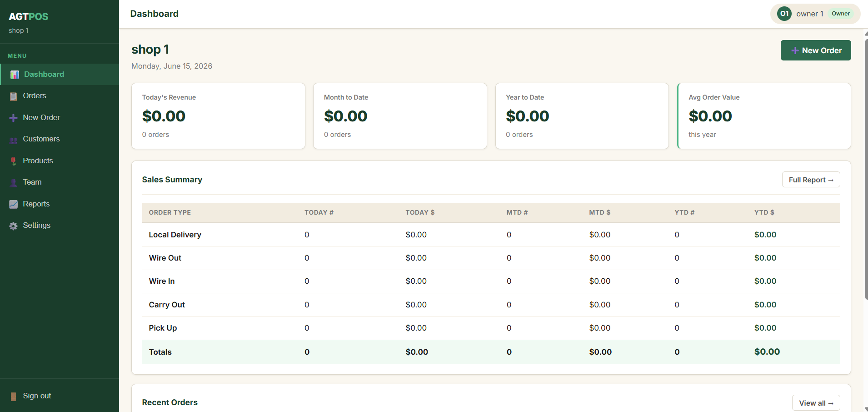Viewport: 868px width, 412px height.
Task: Go to Orders in the sidebar menu
Action: [x=60, y=96]
